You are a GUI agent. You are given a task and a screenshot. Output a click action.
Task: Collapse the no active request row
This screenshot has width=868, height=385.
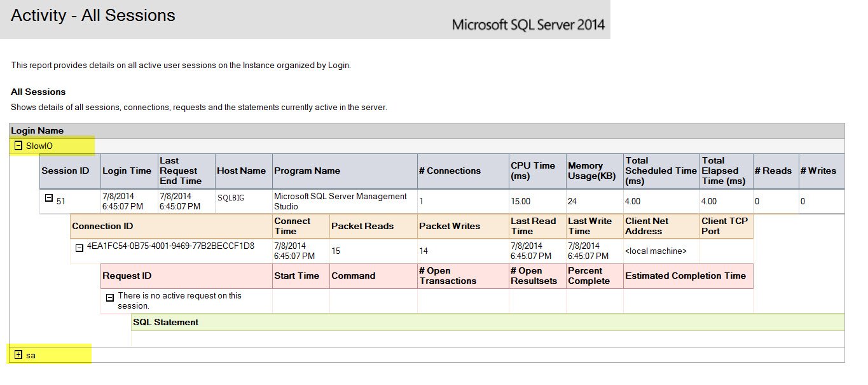pyautogui.click(x=109, y=297)
